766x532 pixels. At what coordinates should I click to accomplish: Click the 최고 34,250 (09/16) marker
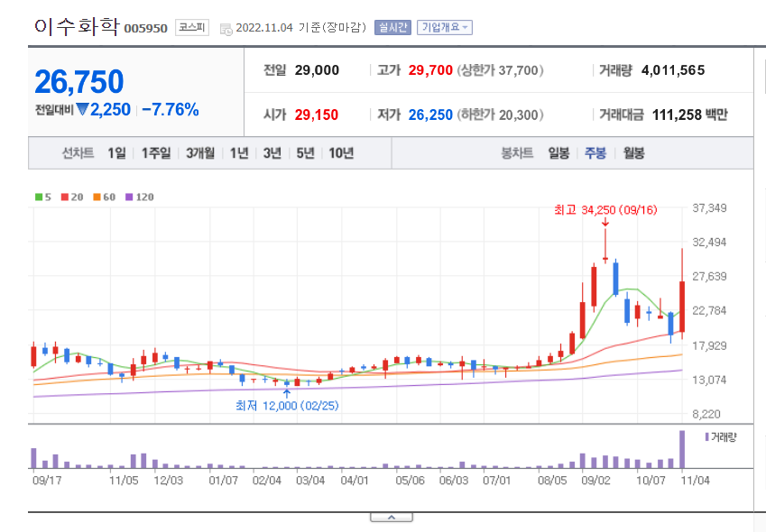tap(605, 210)
